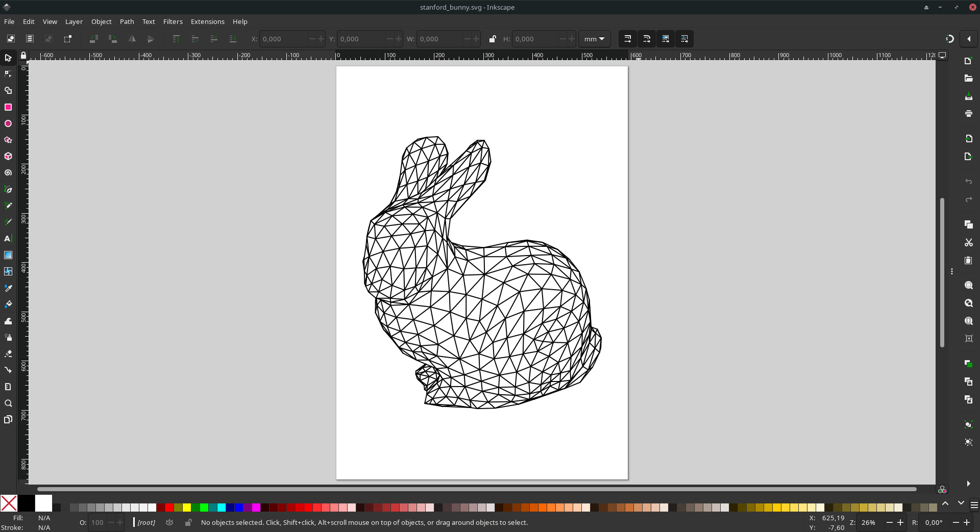Image resolution: width=980 pixels, height=532 pixels.
Task: Select the Spray tool
Action: [x=8, y=337]
